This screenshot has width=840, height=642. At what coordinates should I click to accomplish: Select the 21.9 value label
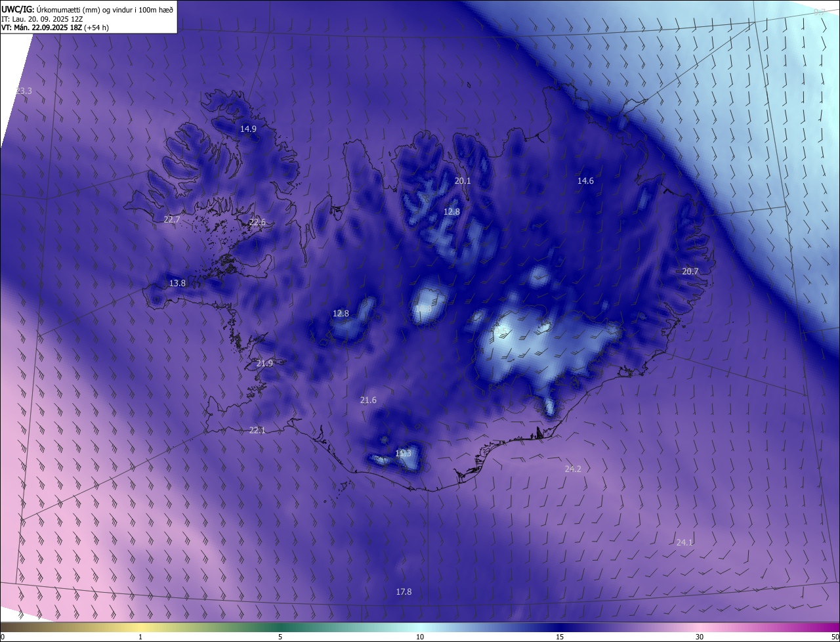point(264,363)
